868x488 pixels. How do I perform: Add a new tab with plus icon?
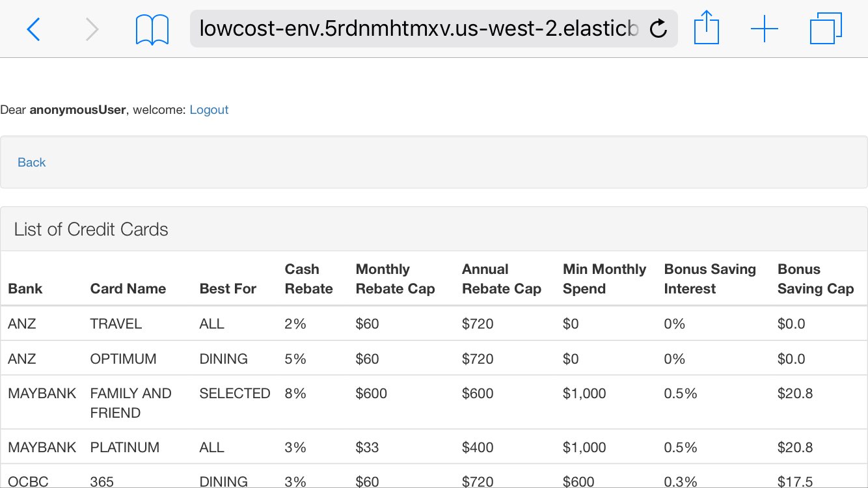click(x=764, y=29)
